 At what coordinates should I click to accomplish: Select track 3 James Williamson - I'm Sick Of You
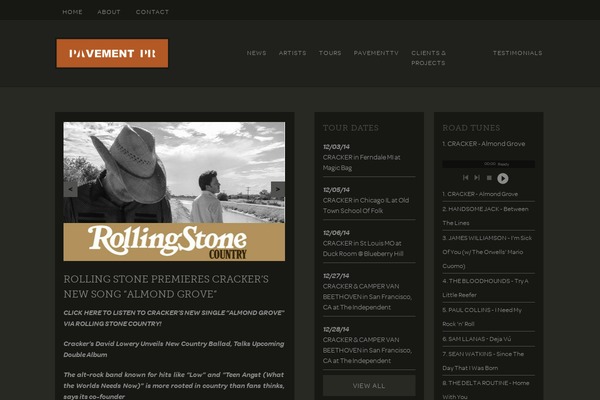point(487,252)
